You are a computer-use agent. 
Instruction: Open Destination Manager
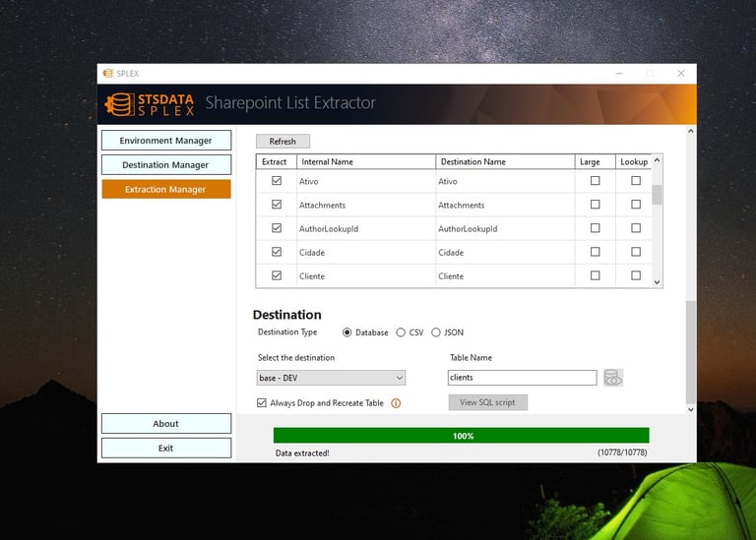click(x=166, y=164)
